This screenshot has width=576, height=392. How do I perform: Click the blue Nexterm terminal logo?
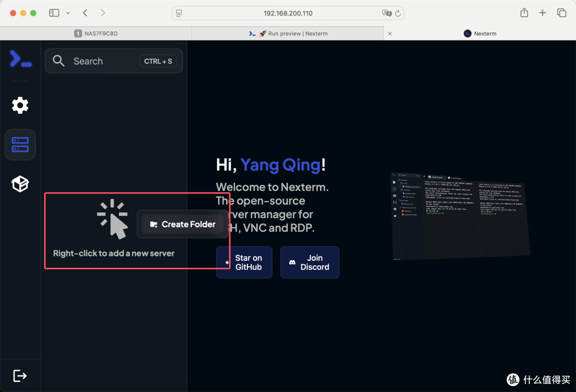click(x=20, y=59)
